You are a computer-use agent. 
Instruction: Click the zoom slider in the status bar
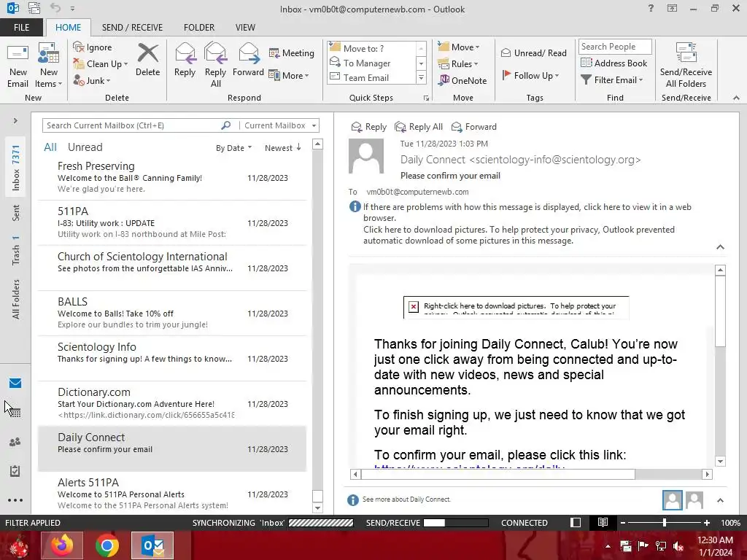point(664,522)
